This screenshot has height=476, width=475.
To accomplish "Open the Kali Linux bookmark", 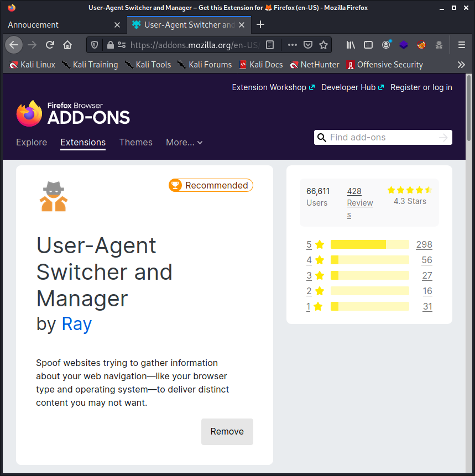I will coord(32,65).
